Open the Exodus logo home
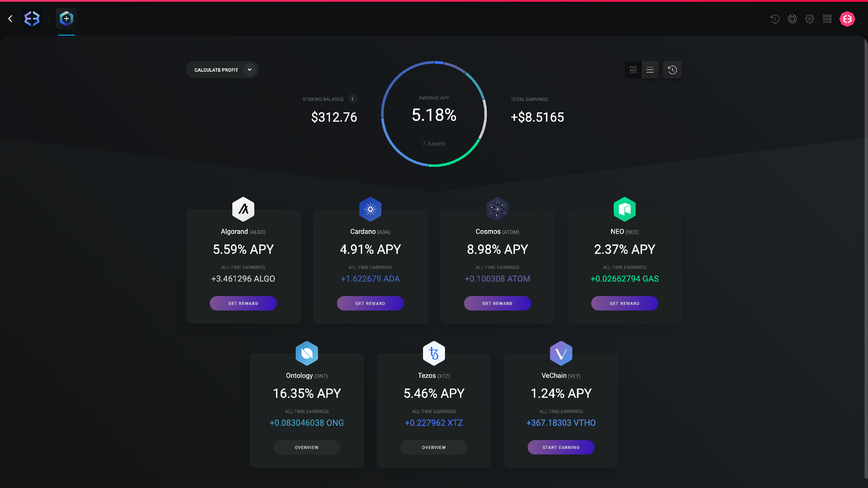Viewport: 868px width, 488px height. [x=32, y=19]
